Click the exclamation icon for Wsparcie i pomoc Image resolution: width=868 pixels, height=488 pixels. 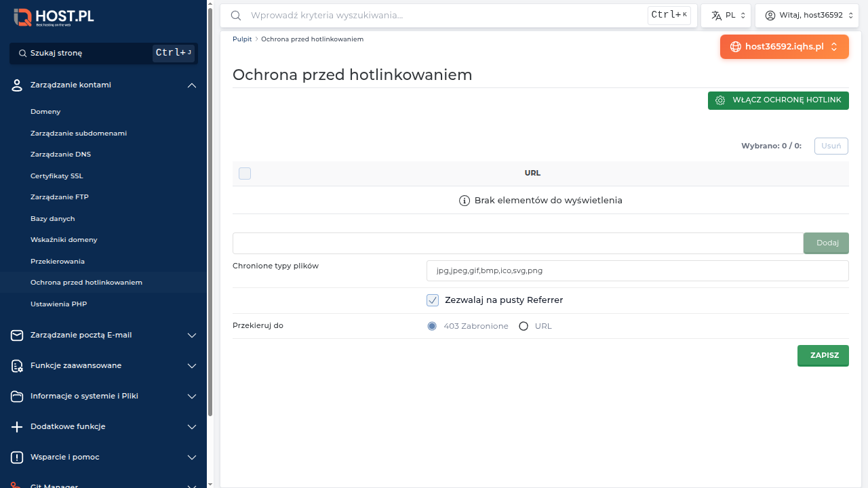tap(18, 457)
